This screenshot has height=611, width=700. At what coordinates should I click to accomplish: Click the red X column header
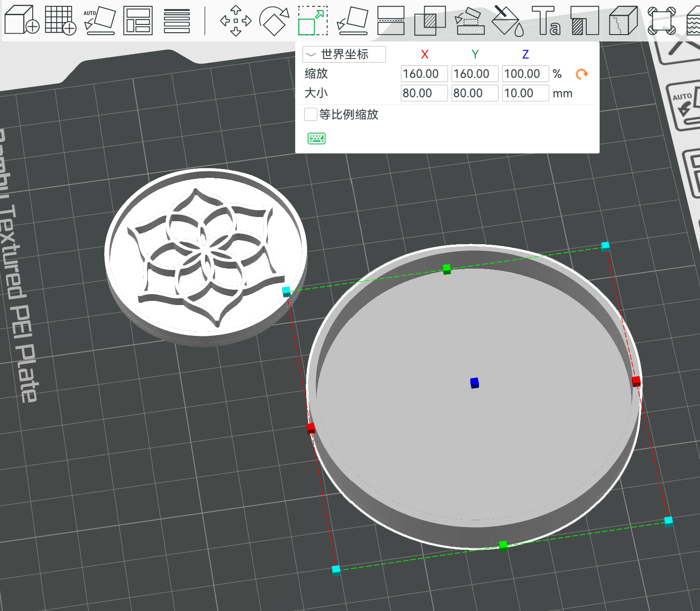click(425, 54)
